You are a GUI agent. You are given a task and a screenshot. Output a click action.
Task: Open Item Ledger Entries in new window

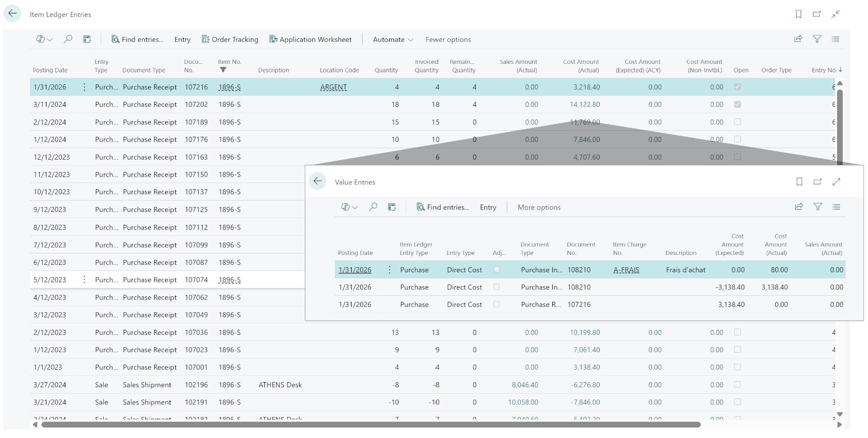[x=817, y=14]
